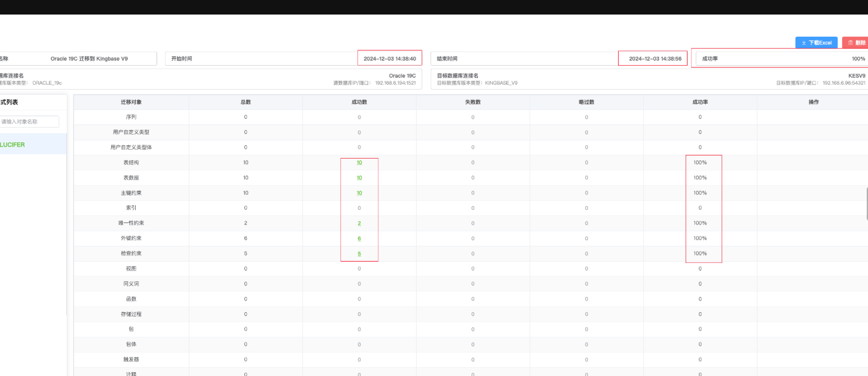Click the object name search box 请输入对象名称
Viewport: 868px width, 376px height.
pos(30,121)
